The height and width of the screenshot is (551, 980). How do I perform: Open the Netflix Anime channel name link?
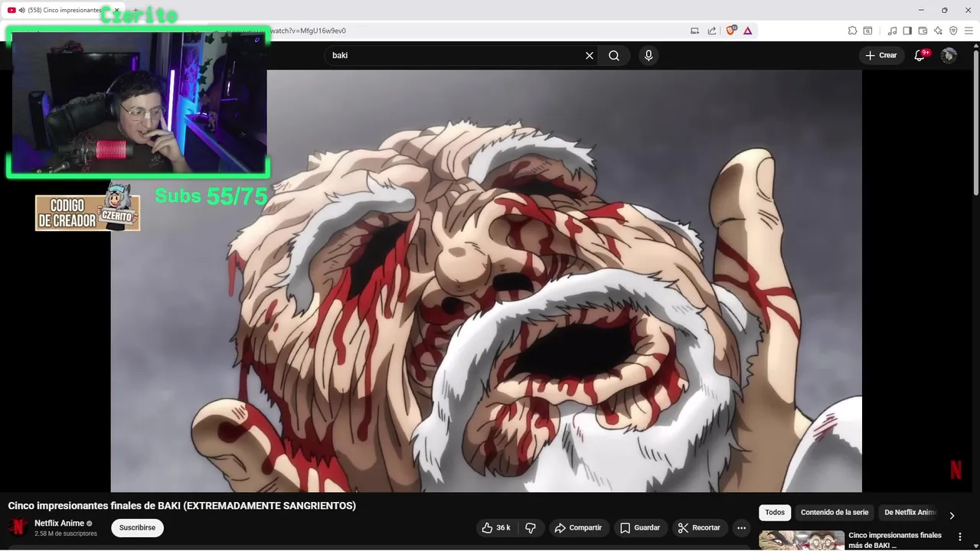coord(59,523)
